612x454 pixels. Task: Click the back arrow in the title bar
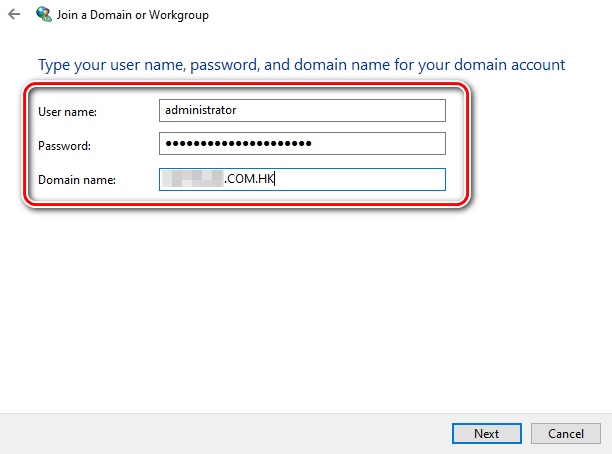[14, 16]
